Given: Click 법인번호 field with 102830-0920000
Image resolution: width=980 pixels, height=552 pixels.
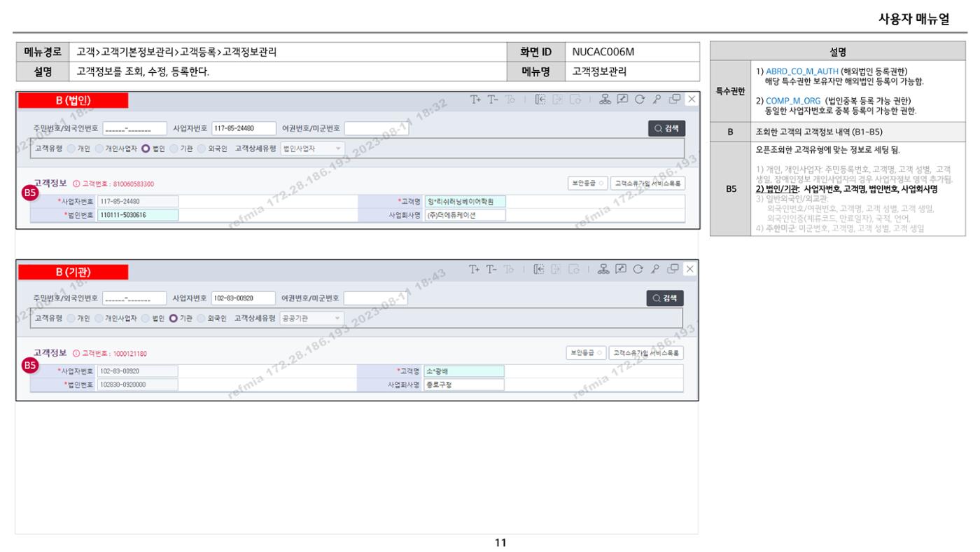Looking at the screenshot, I should tap(137, 385).
